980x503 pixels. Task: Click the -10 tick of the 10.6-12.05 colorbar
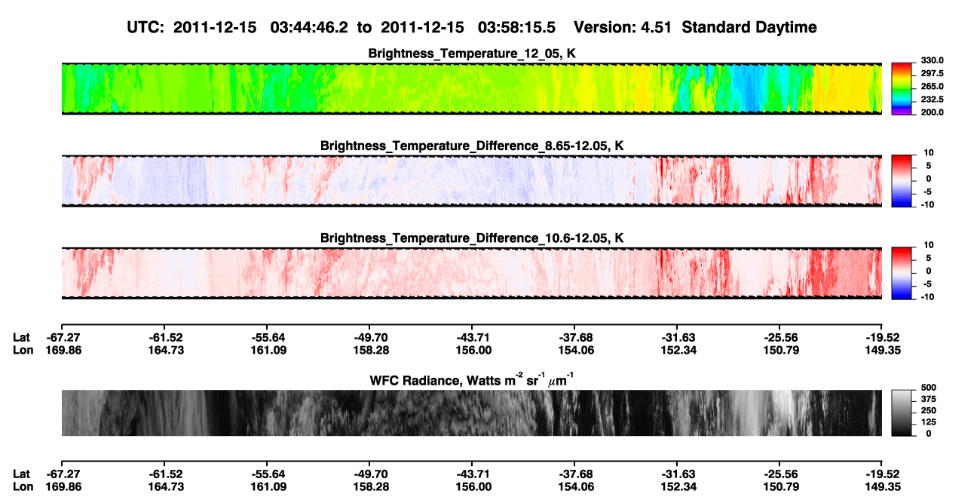pyautogui.click(x=928, y=297)
